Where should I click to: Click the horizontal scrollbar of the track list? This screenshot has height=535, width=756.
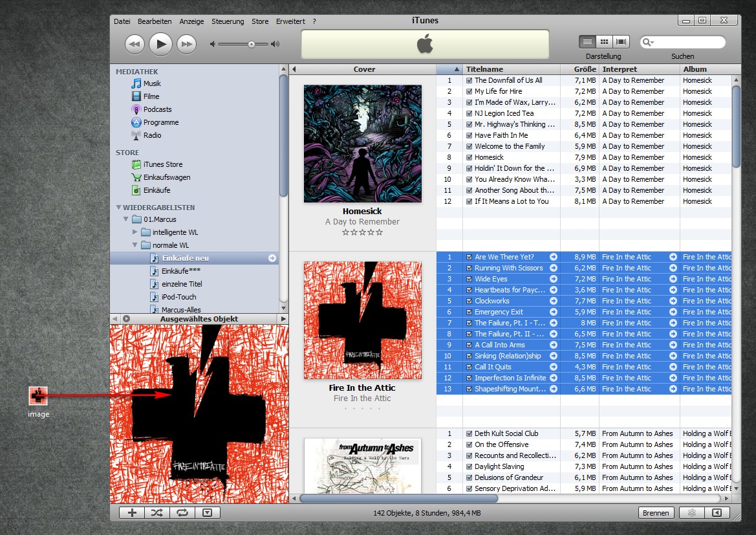(398, 498)
